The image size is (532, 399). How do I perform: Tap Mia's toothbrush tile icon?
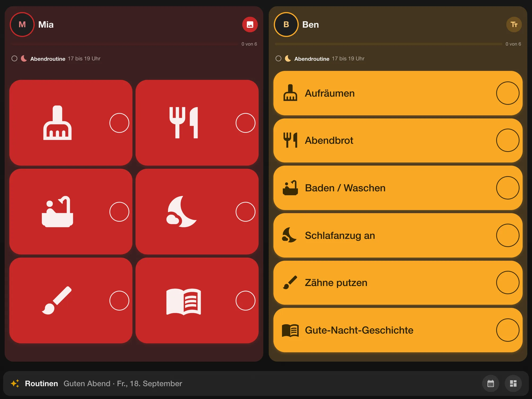[57, 300]
